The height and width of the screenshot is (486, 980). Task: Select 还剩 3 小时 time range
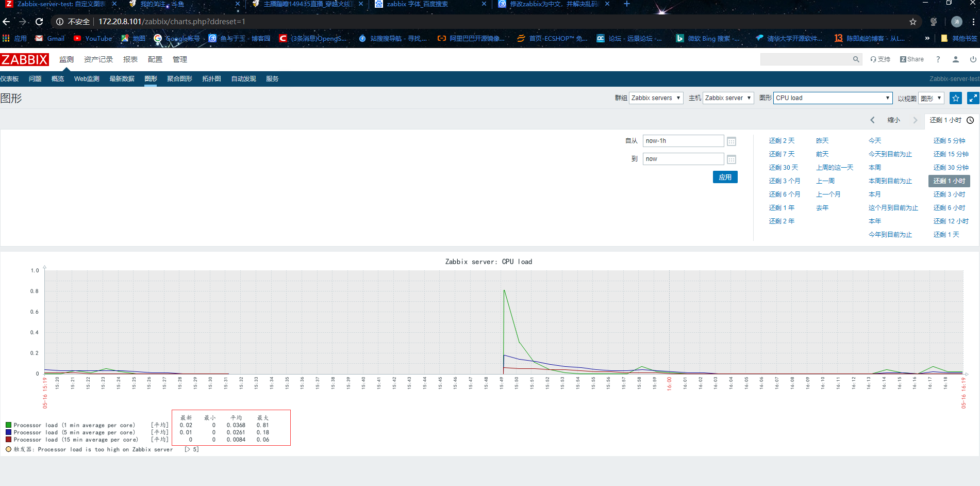point(949,195)
